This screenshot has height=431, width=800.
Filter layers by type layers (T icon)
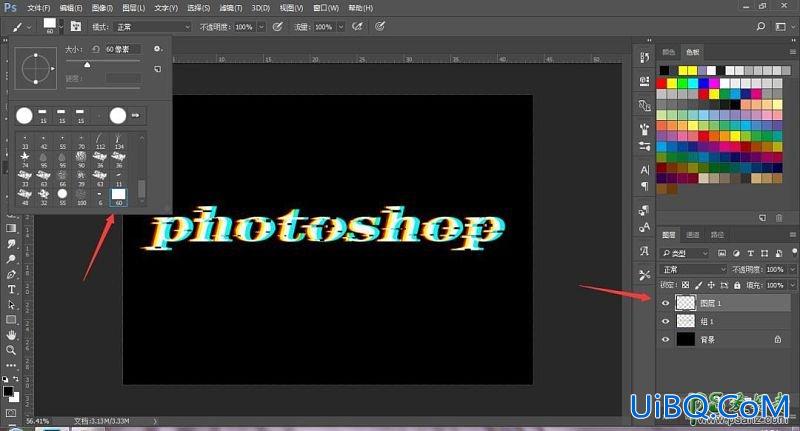click(751, 253)
